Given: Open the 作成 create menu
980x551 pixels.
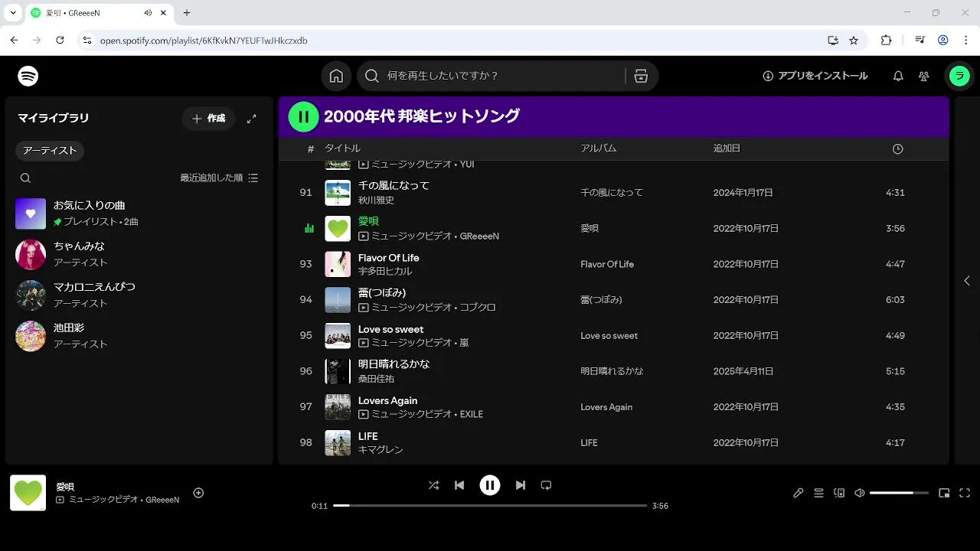Looking at the screenshot, I should coord(208,119).
